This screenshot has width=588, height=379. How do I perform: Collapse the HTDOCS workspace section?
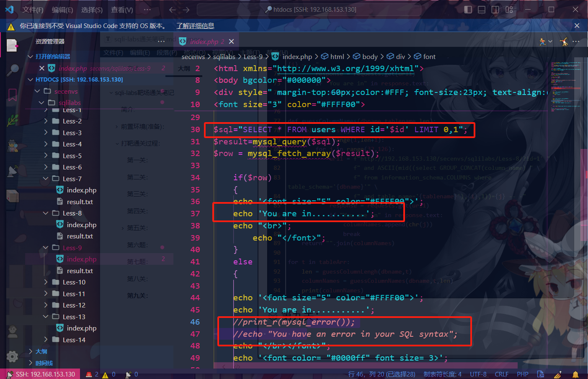[x=79, y=79]
